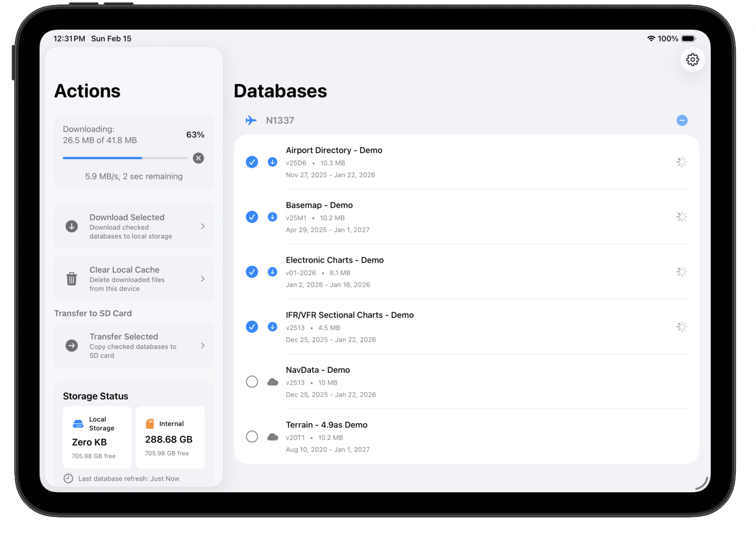Image resolution: width=756 pixels, height=537 pixels.
Task: Uncheck the Basemap - Demo checkbox
Action: coord(252,217)
